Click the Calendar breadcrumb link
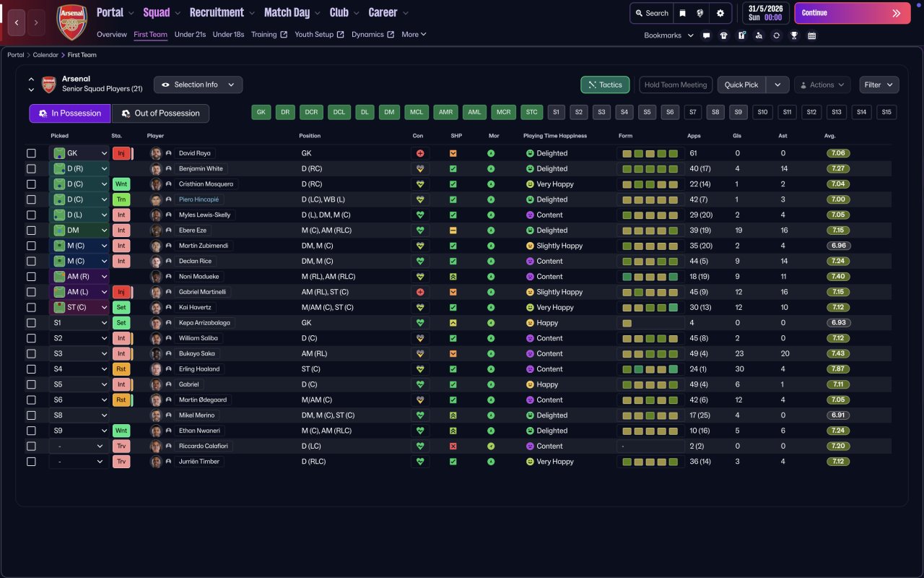Screen dimensions: 924x578 coord(46,55)
